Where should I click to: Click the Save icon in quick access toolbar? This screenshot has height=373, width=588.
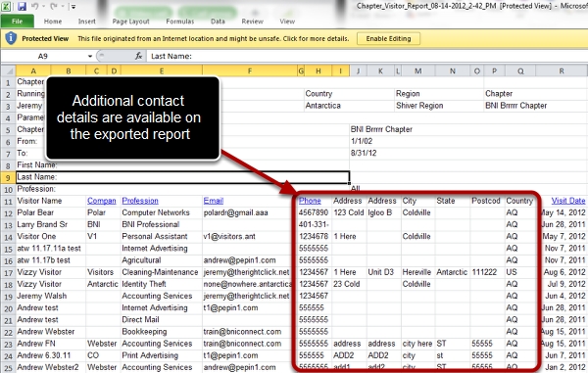click(22, 6)
